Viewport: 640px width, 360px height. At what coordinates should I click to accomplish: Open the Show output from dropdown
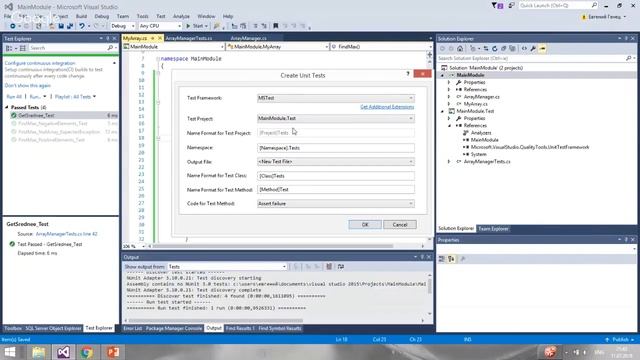point(227,267)
